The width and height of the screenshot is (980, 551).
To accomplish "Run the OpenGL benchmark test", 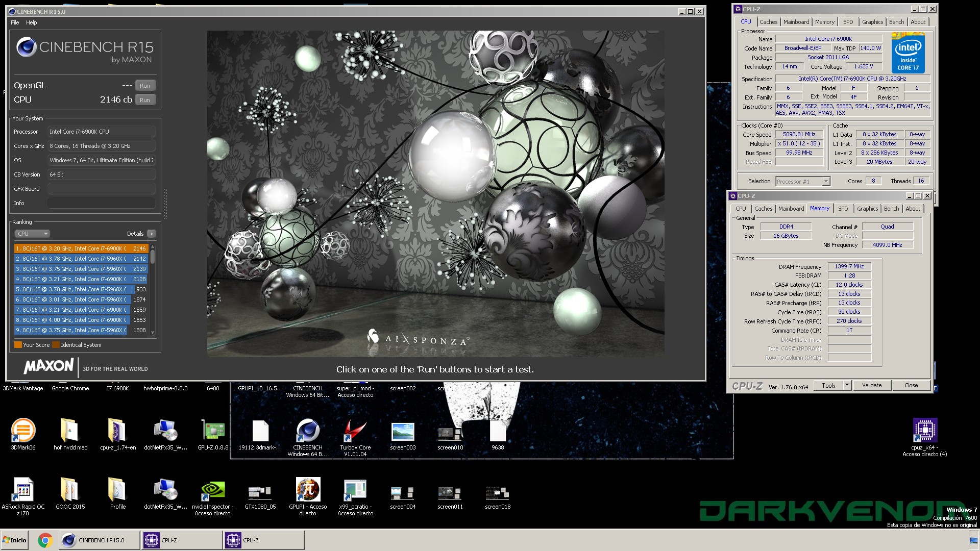I will (x=145, y=86).
